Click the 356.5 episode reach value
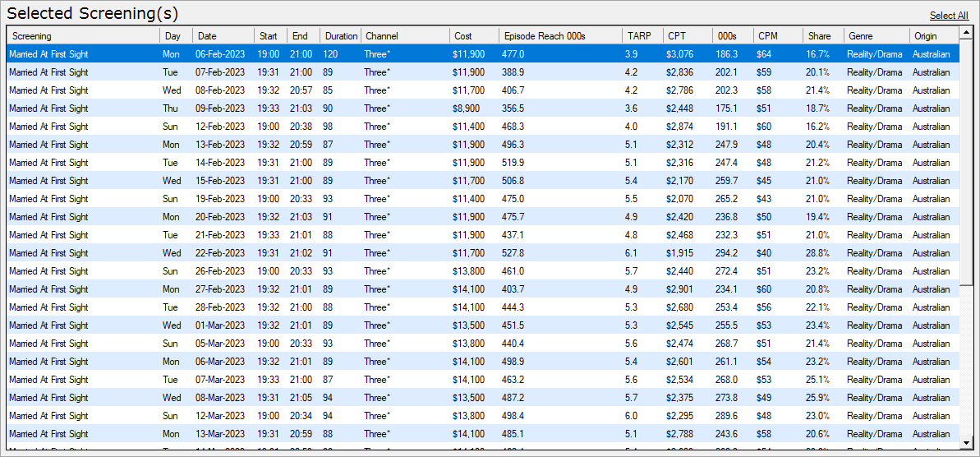980x457 pixels. pos(513,108)
